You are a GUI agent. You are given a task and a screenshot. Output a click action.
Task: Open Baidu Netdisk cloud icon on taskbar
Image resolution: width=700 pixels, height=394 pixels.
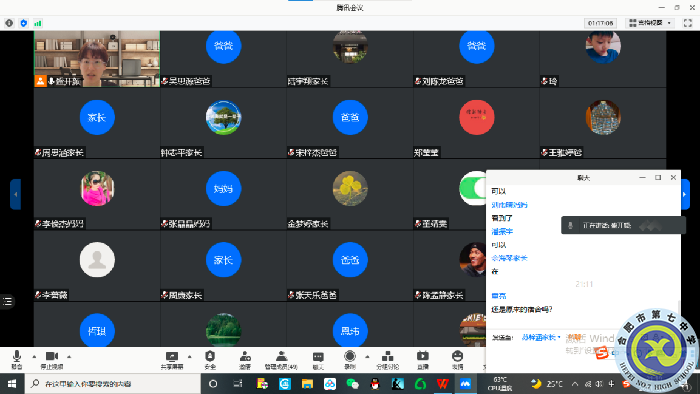(330, 384)
